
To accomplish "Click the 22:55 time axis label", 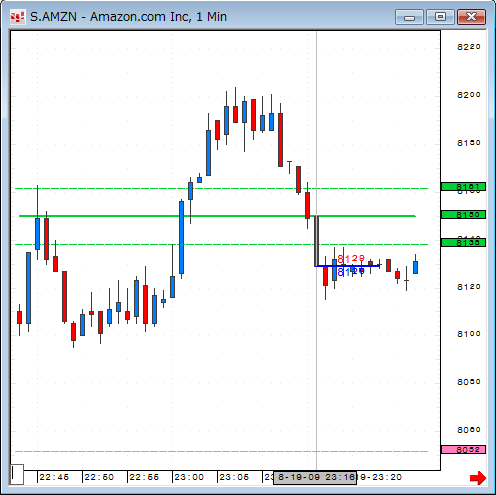I will [x=144, y=477].
